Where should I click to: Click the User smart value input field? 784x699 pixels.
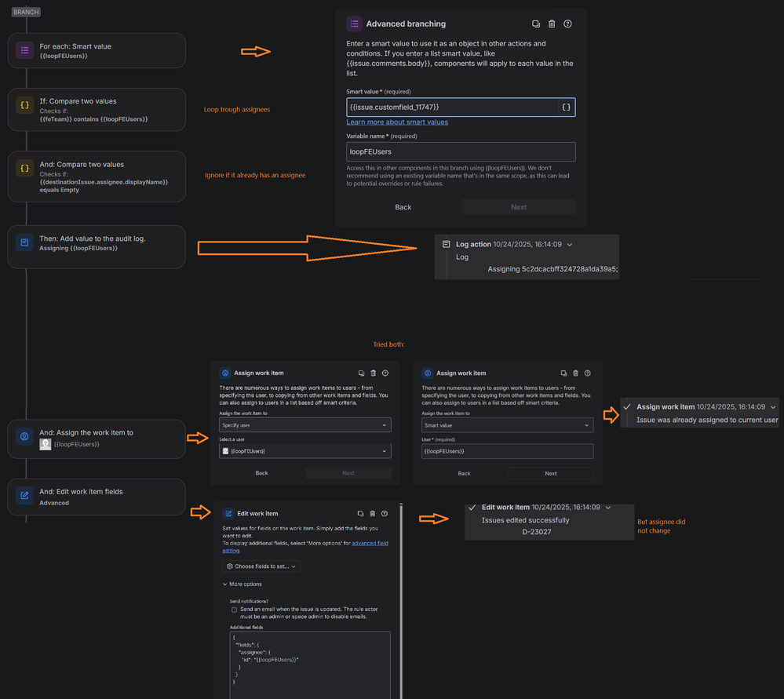(x=507, y=451)
